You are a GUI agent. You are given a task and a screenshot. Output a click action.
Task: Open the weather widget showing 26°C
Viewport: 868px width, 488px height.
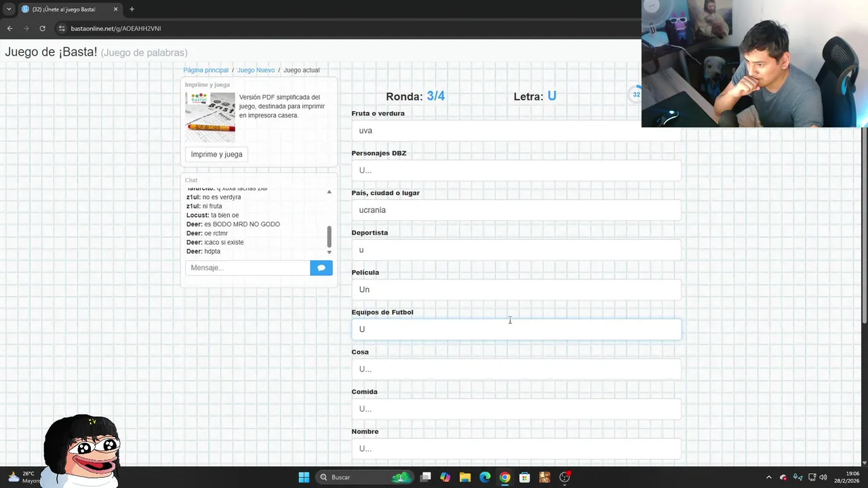(x=23, y=477)
